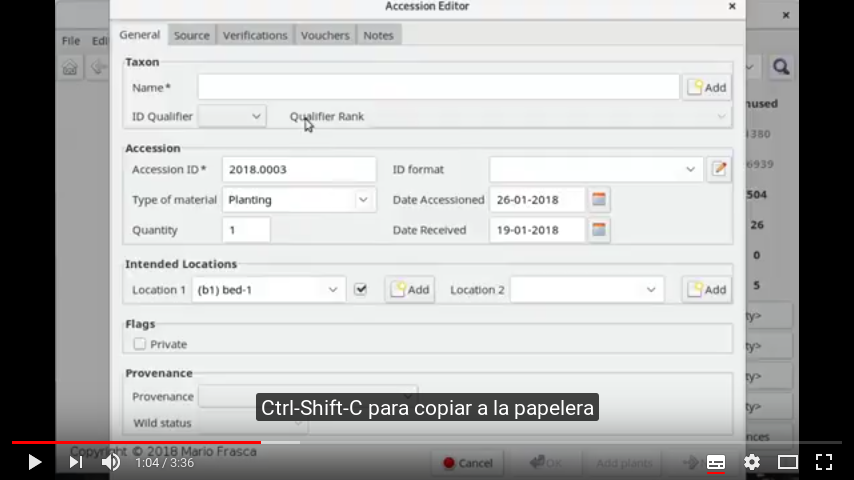854x480 pixels.
Task: Open calendar for Date Received
Action: (599, 230)
